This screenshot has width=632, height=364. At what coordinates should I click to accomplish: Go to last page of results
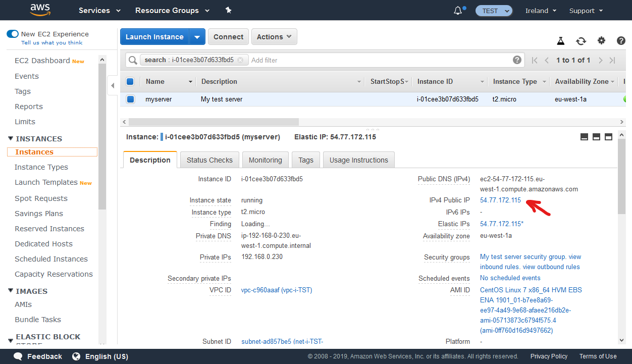[612, 60]
